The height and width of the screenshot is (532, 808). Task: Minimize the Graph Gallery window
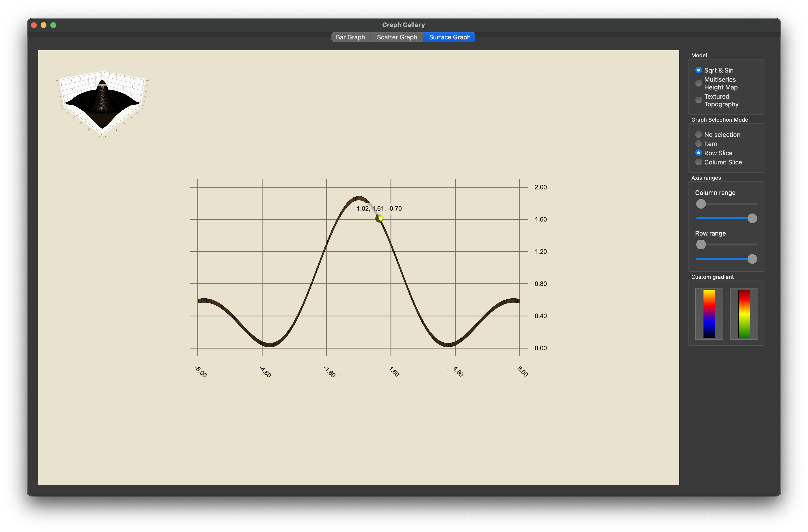coord(44,25)
